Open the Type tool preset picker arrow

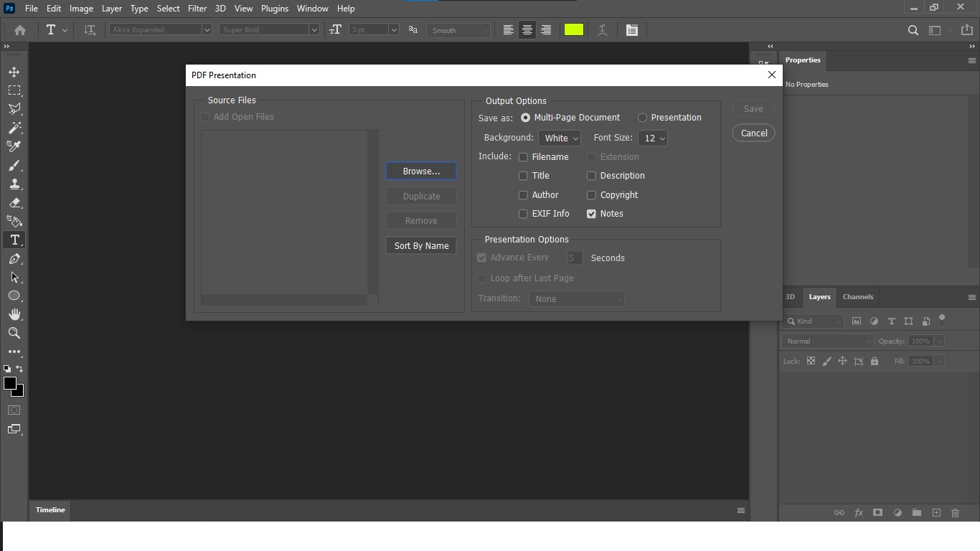click(x=65, y=30)
